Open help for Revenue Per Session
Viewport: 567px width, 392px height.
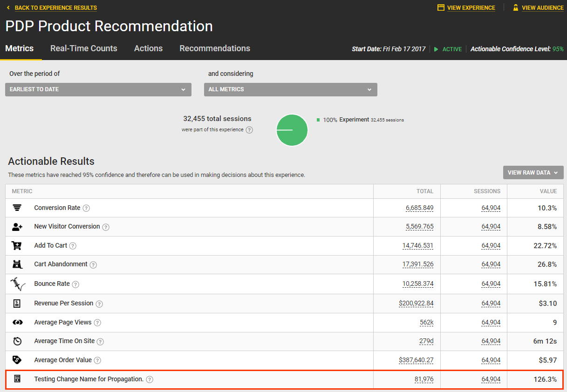pos(99,304)
